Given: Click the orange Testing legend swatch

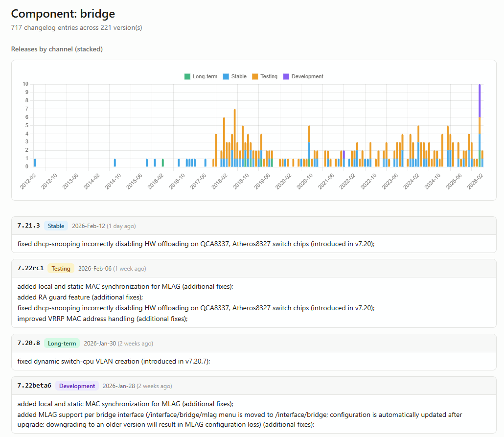Looking at the screenshot, I should tap(255, 76).
